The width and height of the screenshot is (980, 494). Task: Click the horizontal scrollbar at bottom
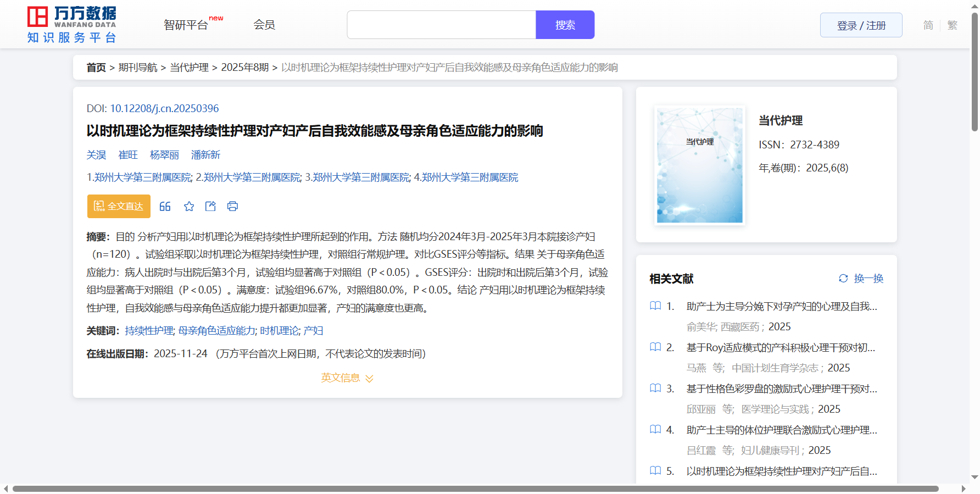(475, 489)
